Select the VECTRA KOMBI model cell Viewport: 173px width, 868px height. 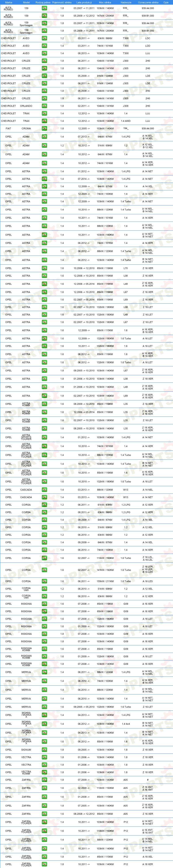click(26, 772)
